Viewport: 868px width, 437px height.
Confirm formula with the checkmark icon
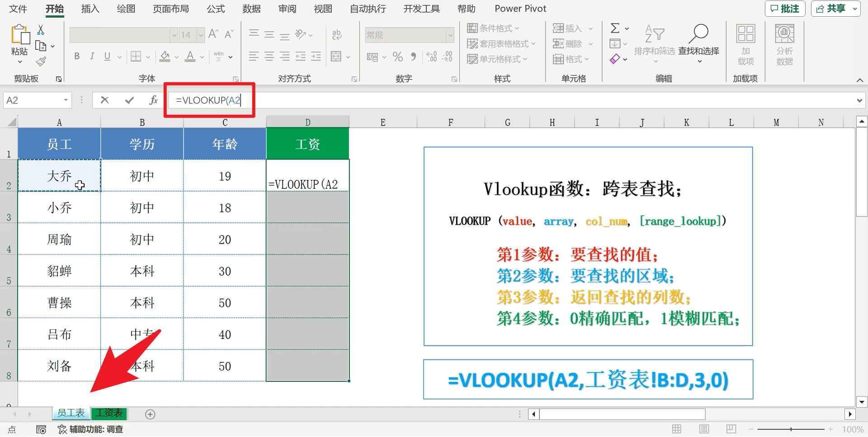pos(129,100)
